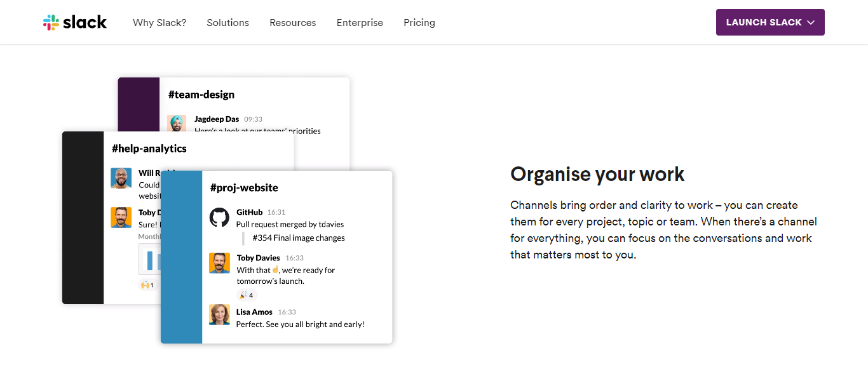Click the 16:31 timestamp beside GitHub
Image resolution: width=868 pixels, height=381 pixels.
pyautogui.click(x=276, y=212)
